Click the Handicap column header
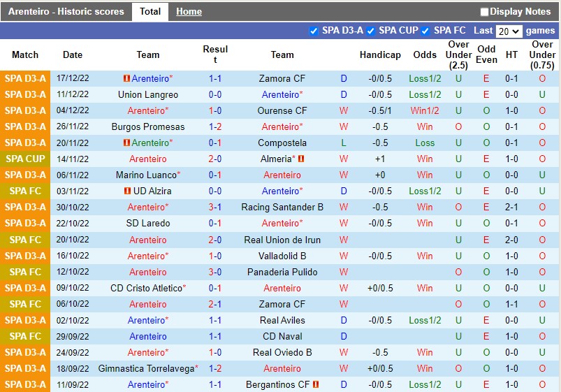 pos(380,55)
